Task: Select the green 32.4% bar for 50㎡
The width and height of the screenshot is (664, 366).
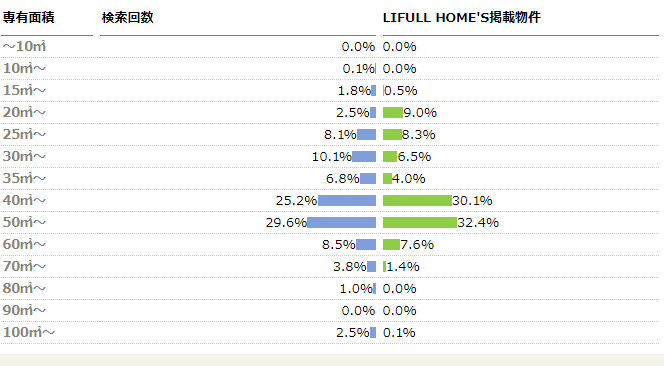Action: [x=420, y=222]
